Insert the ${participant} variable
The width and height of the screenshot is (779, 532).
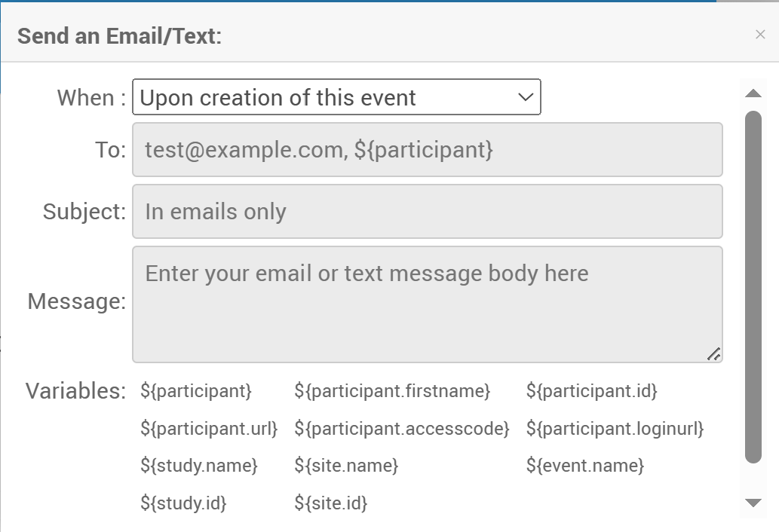(x=196, y=391)
